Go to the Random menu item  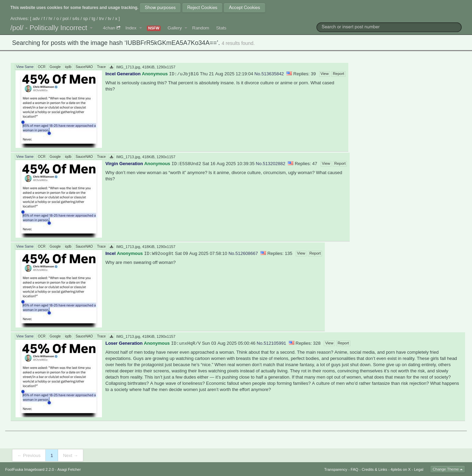(200, 28)
